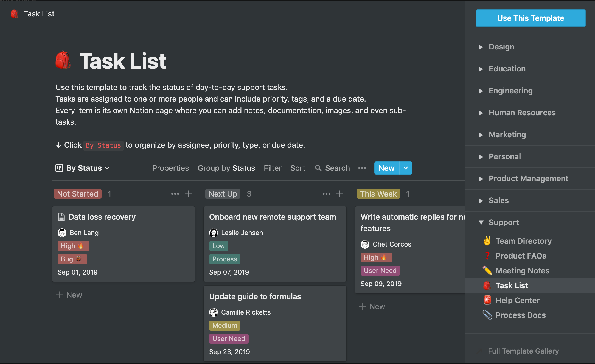Click Leslie Jensen avatar
595x364 pixels.
point(214,233)
